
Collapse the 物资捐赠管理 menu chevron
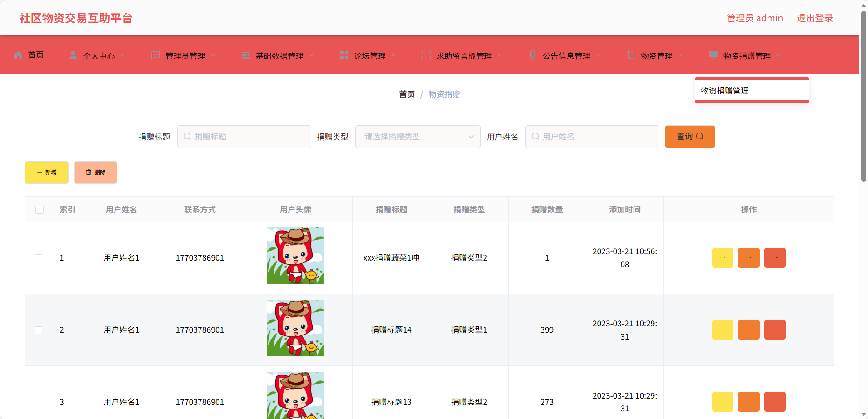pyautogui.click(x=779, y=55)
